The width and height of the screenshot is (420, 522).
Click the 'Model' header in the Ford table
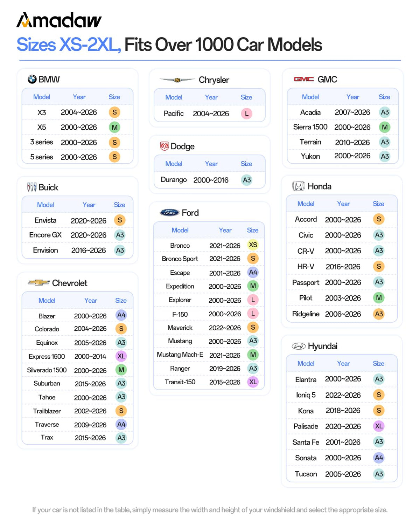click(180, 230)
